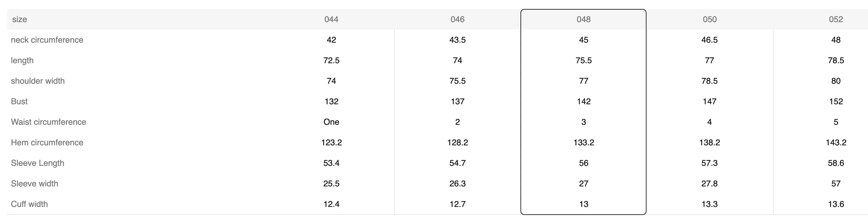Click the 'Cuff width' row label
Screen dimensions: 868x222
[x=29, y=204]
